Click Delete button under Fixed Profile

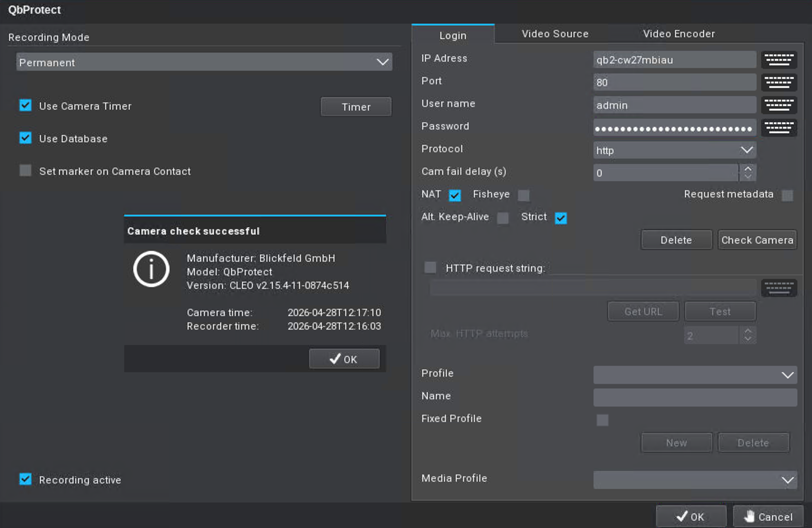click(754, 442)
